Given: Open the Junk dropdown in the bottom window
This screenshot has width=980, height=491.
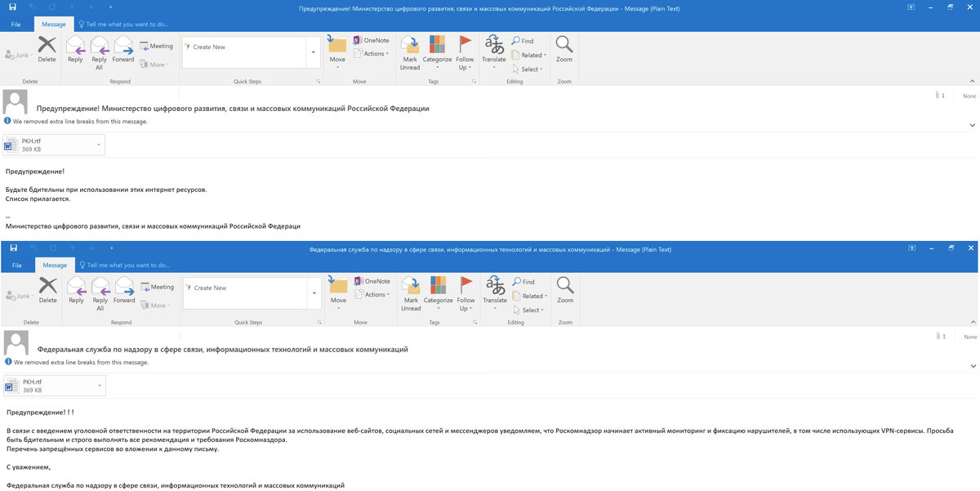Looking at the screenshot, I should (20, 297).
